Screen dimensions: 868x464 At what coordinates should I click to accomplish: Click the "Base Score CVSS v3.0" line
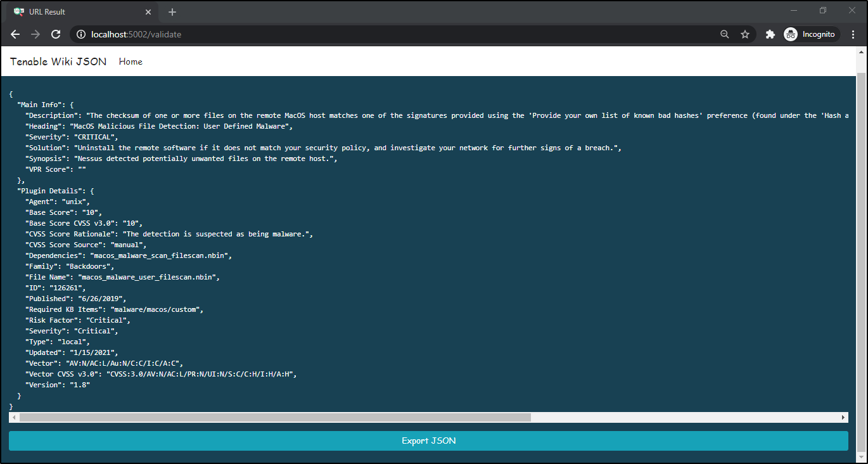point(84,223)
